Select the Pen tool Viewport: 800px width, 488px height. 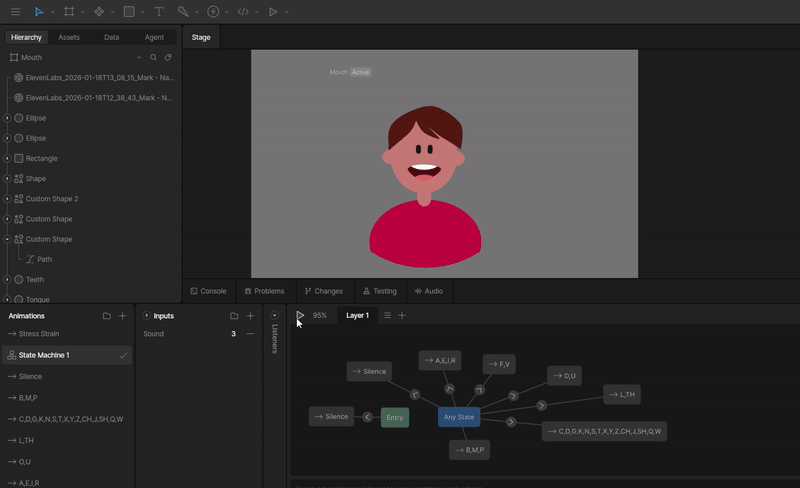coord(183,12)
